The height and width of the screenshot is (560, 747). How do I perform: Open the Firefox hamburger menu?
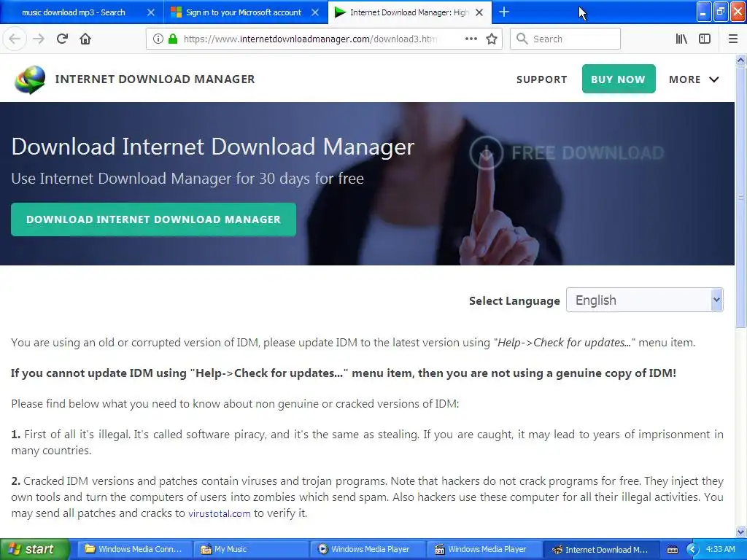[x=733, y=39]
